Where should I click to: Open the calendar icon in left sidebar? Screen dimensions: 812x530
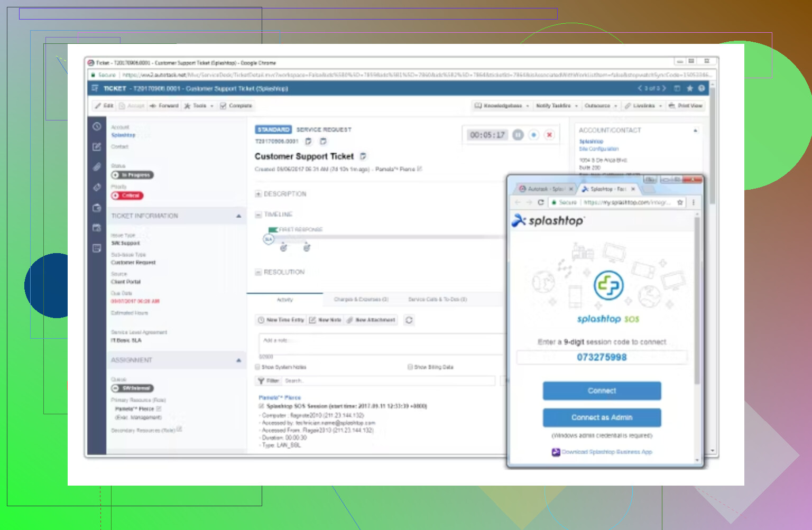coord(97,228)
